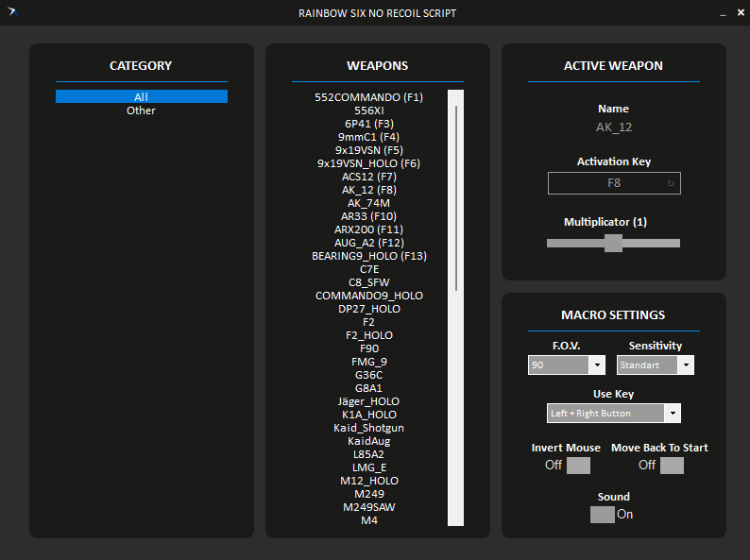Choose M249SAW from the weapons list

(368, 507)
